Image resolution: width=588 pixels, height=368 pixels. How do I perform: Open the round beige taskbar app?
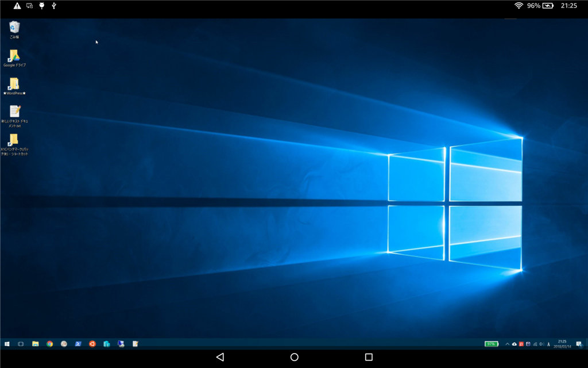click(x=64, y=344)
